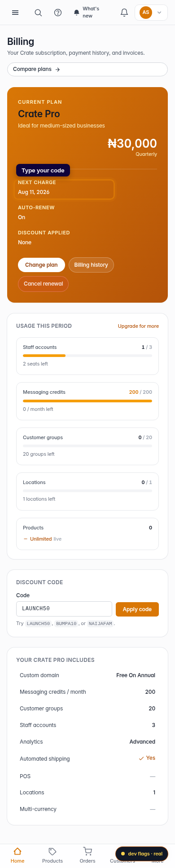Image resolution: width=175 pixels, height=868 pixels.
Task: Click the Home house icon
Action: click(17, 851)
